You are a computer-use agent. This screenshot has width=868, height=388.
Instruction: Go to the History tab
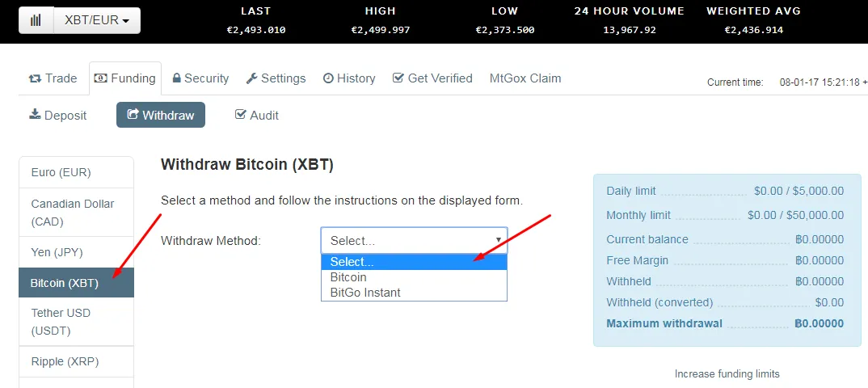[x=349, y=78]
